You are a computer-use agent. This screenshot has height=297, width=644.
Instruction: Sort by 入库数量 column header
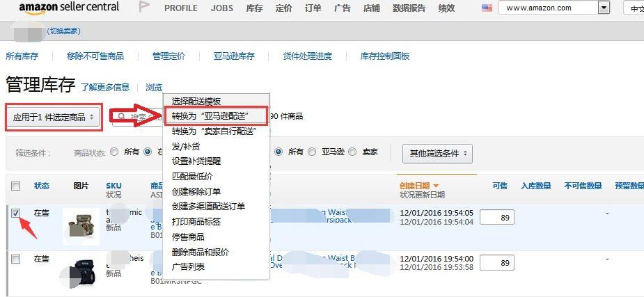pos(535,186)
